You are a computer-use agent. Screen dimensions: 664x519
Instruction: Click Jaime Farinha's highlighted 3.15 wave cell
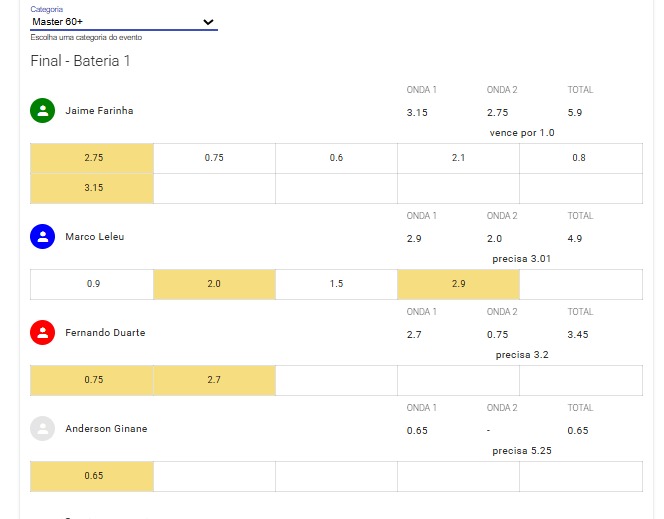point(92,188)
